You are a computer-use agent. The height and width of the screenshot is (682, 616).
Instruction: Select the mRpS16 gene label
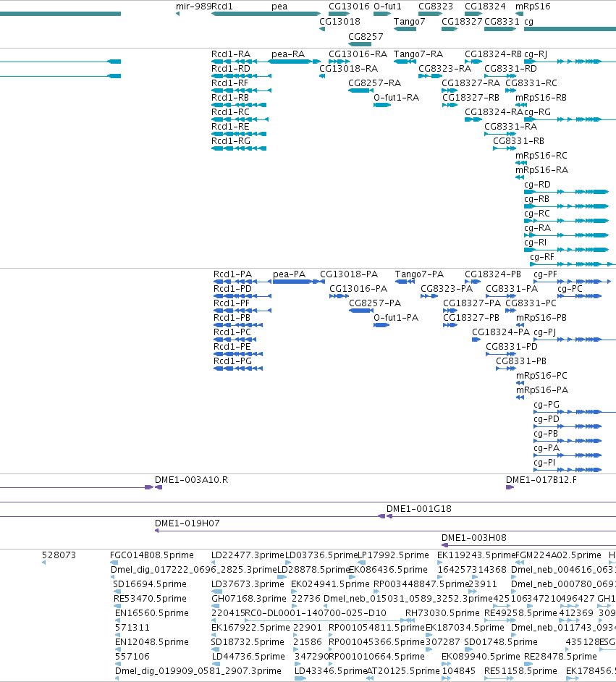click(533, 7)
